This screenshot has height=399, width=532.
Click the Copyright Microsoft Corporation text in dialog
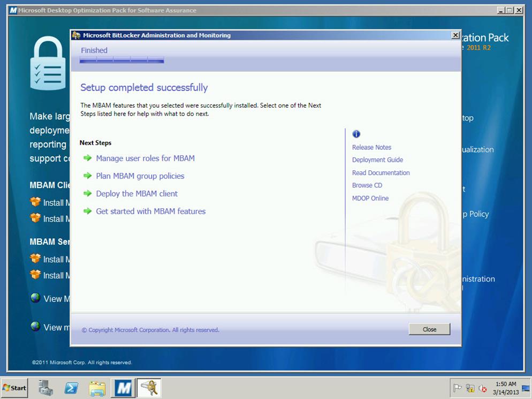click(150, 330)
